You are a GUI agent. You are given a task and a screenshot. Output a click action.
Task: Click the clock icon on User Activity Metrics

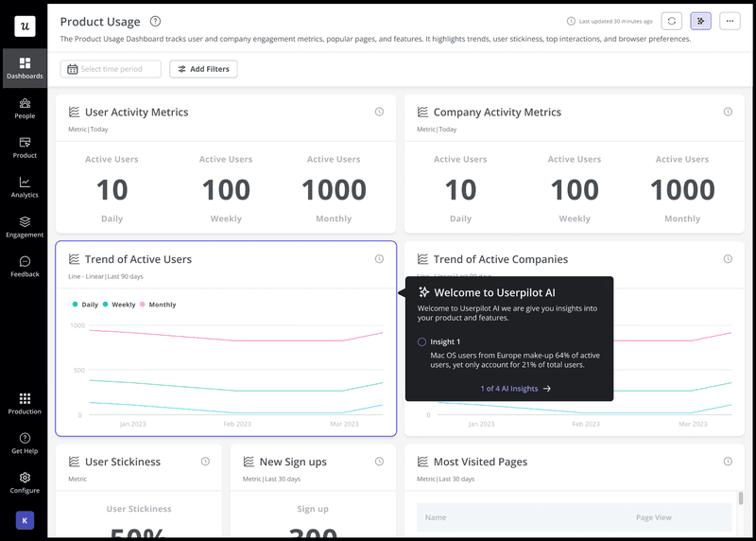tap(380, 112)
